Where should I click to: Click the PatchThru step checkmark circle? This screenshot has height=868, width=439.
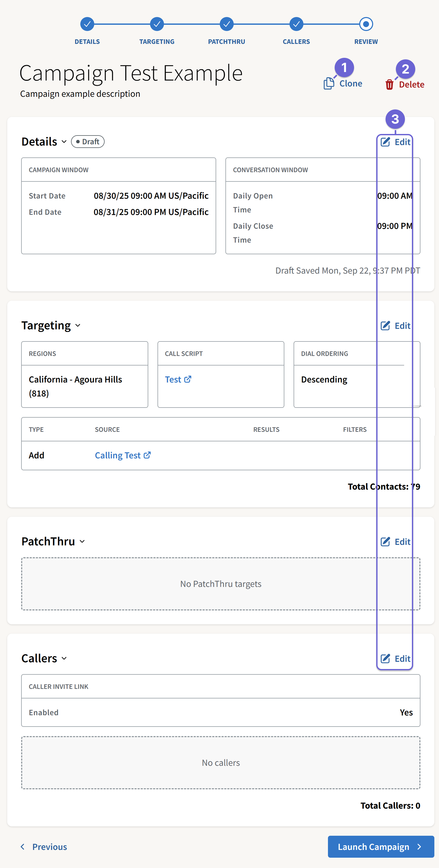coord(226,24)
